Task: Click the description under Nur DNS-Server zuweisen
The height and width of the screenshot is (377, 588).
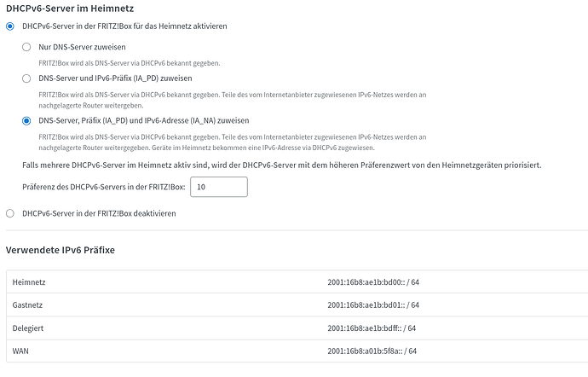Action: click(x=130, y=63)
